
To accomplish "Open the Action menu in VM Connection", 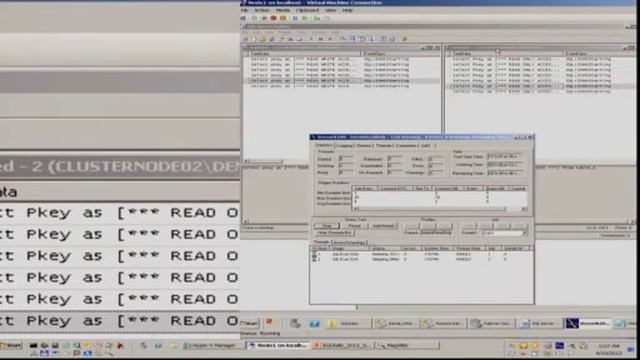I will point(262,10).
